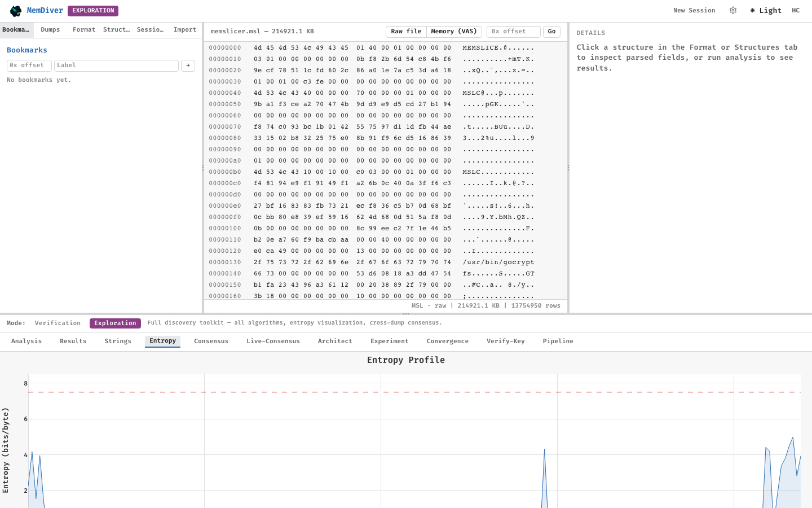Focus the bookmark Label field
The height and width of the screenshot is (508, 812).
116,65
